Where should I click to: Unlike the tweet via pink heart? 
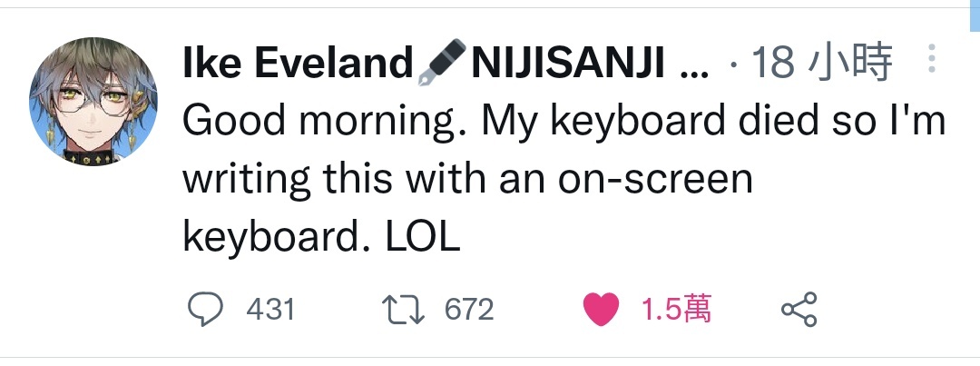601,309
